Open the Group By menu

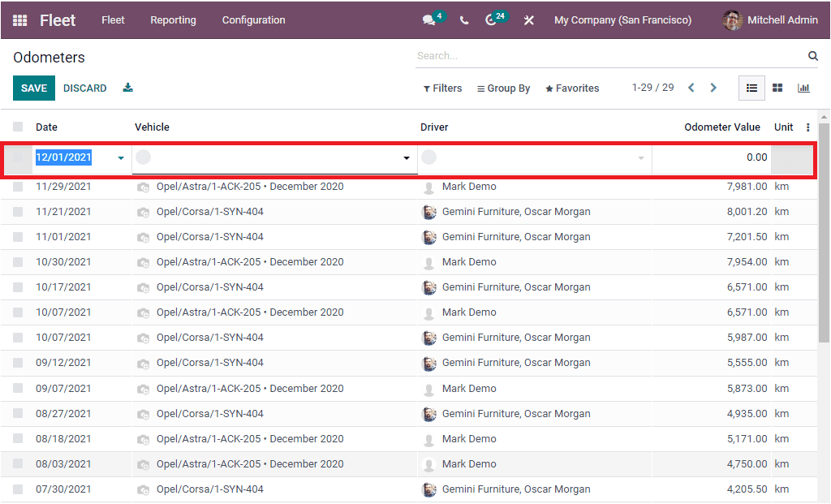click(503, 88)
